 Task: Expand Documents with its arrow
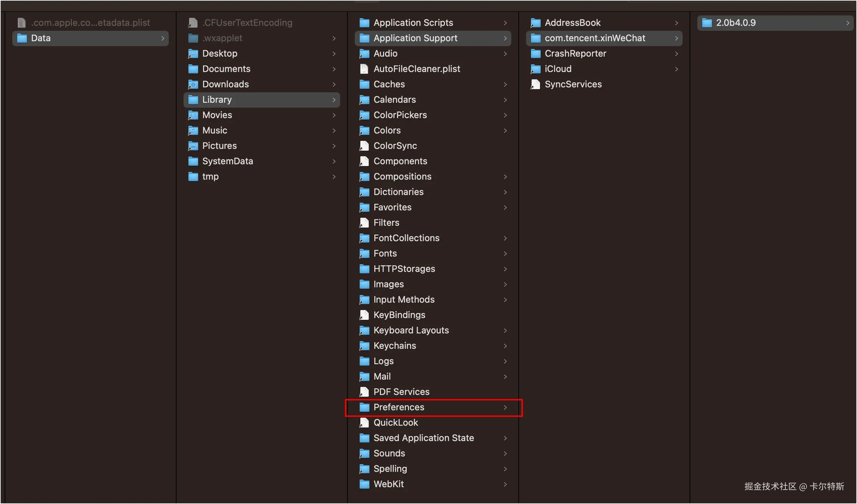[x=334, y=69]
